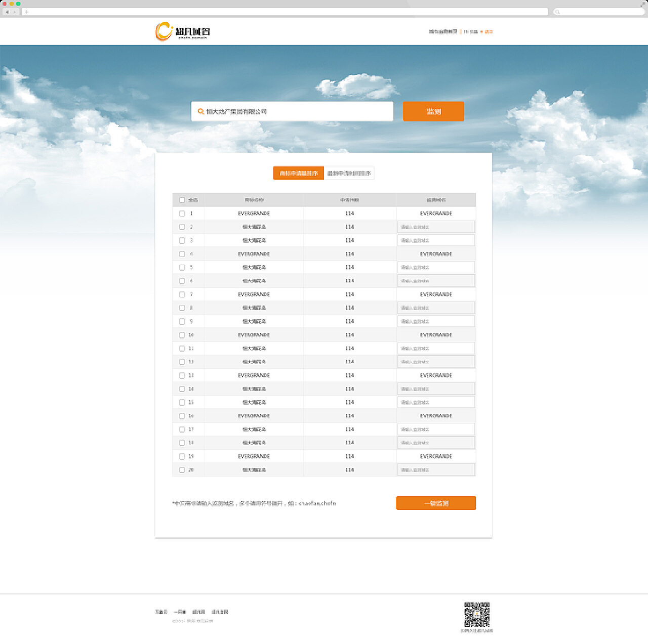Click the orange 一键监测 button below table
Viewport: 648px width, 644px height.
436,503
